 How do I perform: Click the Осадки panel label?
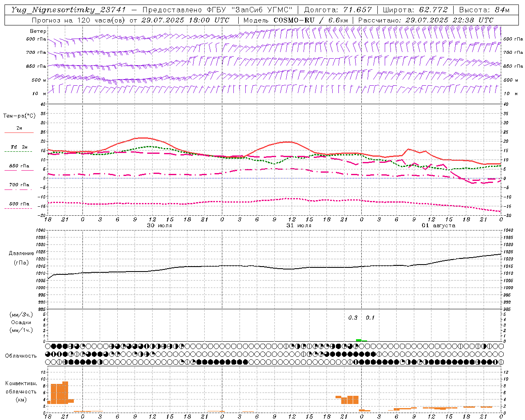click(21, 322)
